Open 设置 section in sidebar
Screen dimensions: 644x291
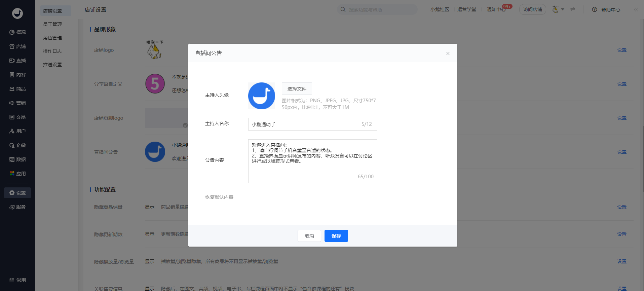pos(17,193)
